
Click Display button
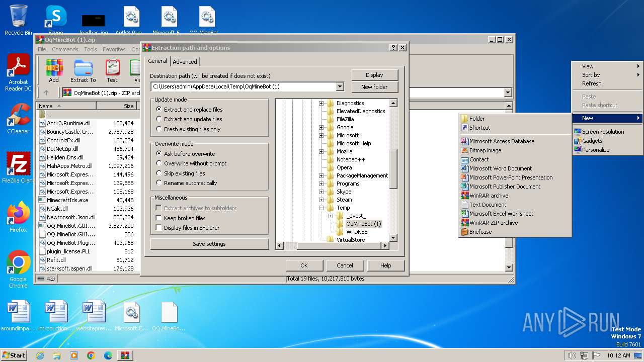[x=374, y=75]
